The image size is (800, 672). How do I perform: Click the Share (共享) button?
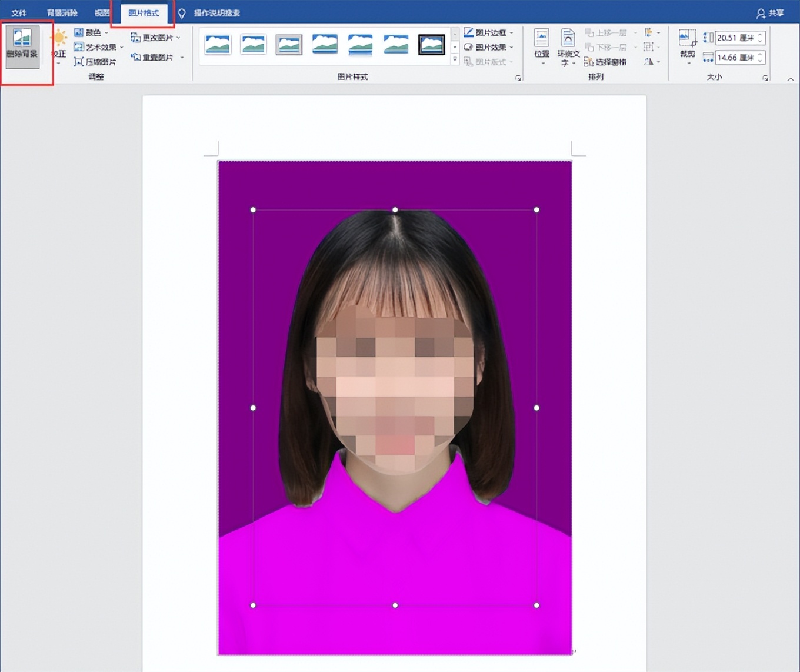[771, 13]
